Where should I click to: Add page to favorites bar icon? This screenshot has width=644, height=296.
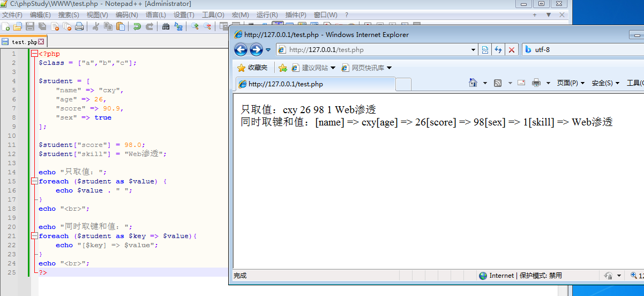pos(283,68)
